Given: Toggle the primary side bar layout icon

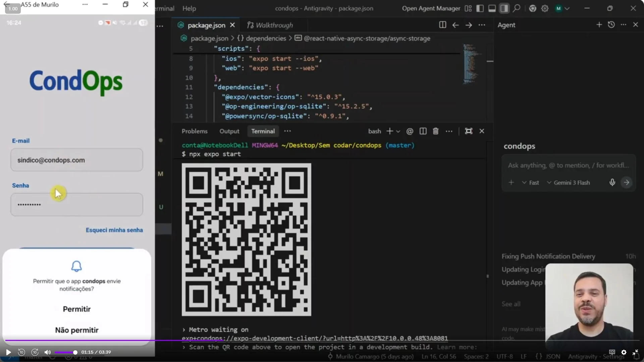Looking at the screenshot, I should pos(480,8).
